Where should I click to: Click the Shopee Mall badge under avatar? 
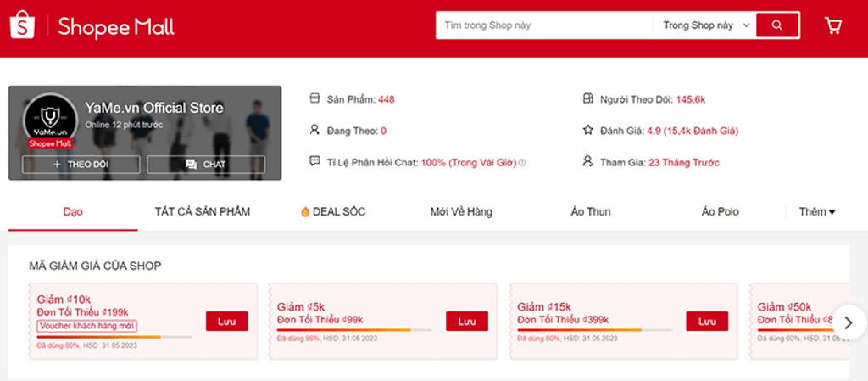(x=50, y=144)
